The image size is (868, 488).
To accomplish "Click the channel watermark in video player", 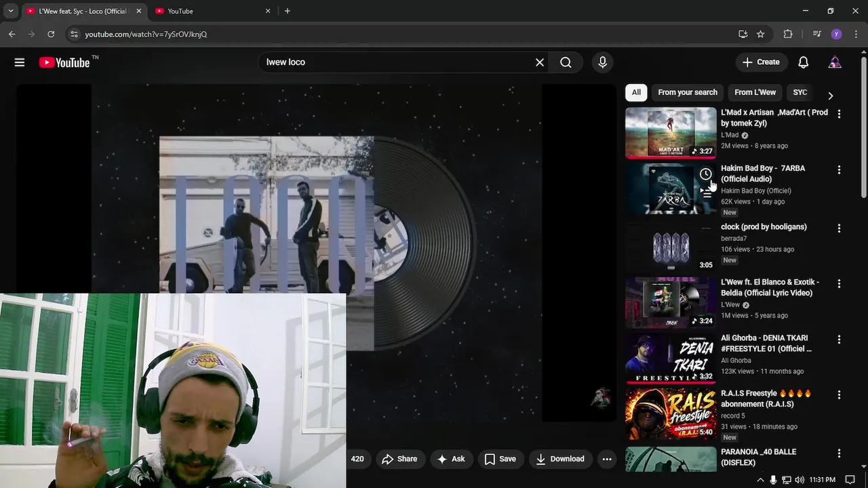I will click(x=601, y=398).
